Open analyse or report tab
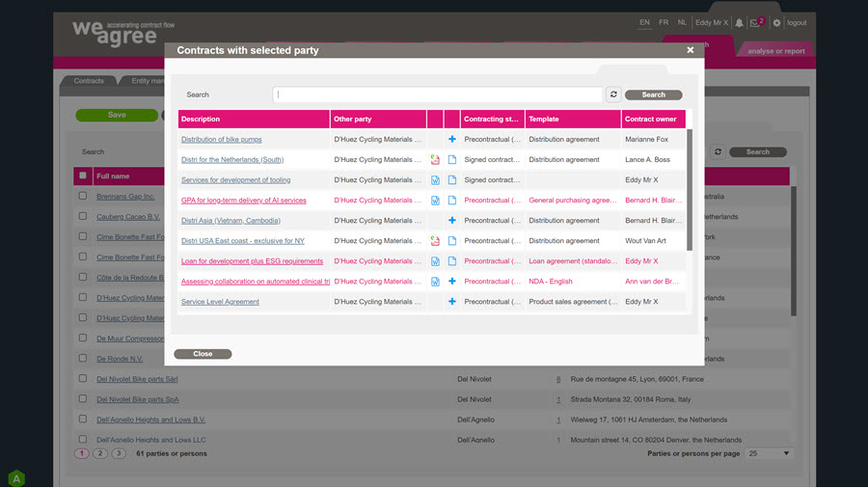This screenshot has height=488, width=868. click(776, 51)
